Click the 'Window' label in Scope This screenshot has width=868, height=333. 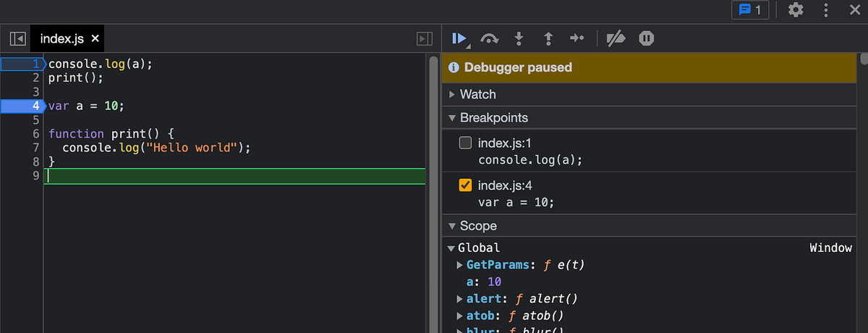point(830,248)
